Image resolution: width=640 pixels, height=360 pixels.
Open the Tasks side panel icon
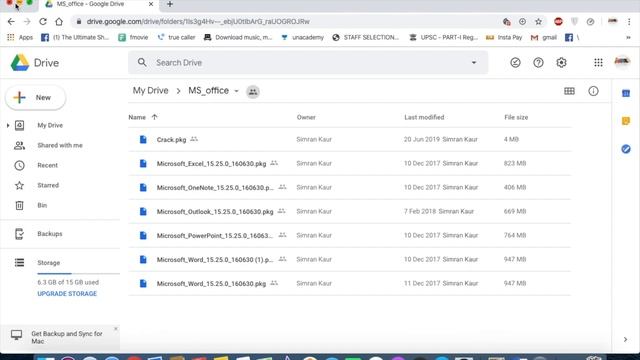pyautogui.click(x=626, y=149)
